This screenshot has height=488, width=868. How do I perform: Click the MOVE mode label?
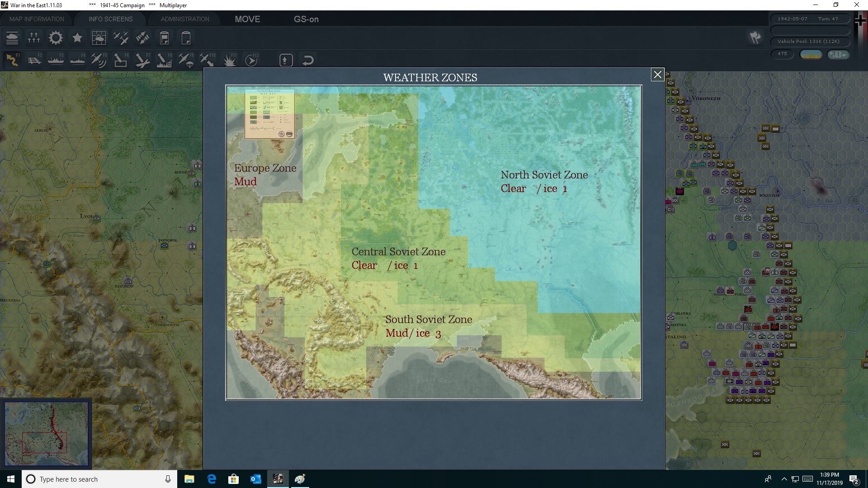[247, 19]
